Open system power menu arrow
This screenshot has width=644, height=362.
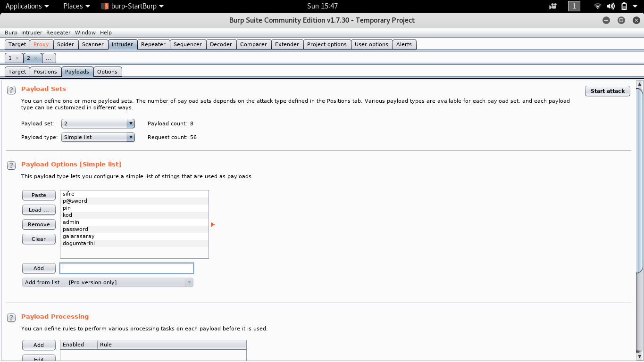click(636, 6)
